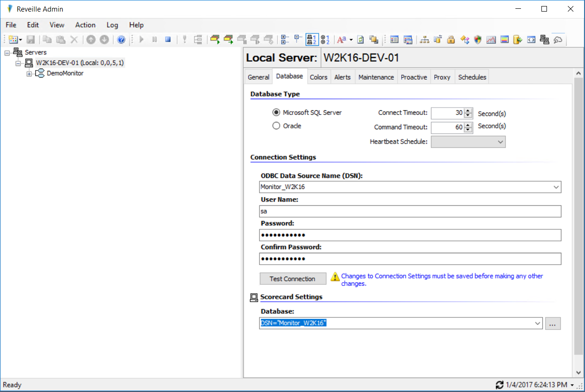This screenshot has width=585, height=392.
Task: Switch to the Colors tab
Action: pos(318,77)
